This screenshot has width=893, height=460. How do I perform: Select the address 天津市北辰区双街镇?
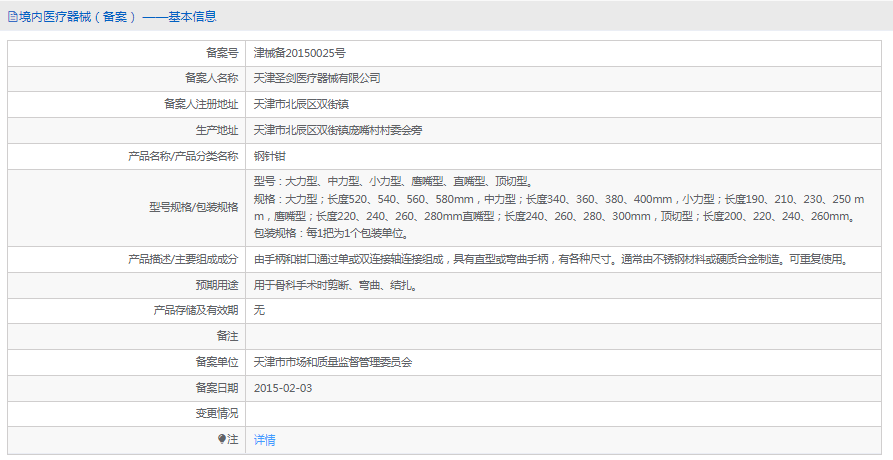click(x=301, y=104)
